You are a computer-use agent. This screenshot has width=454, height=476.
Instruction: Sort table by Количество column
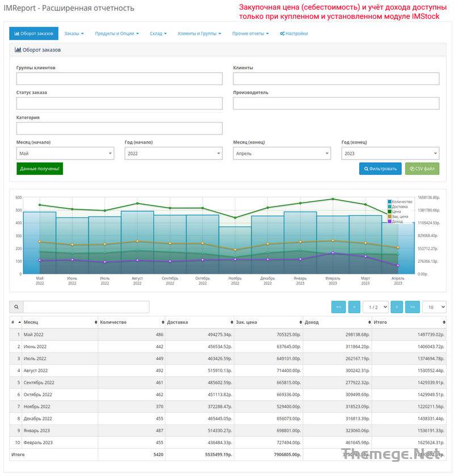[132, 322]
